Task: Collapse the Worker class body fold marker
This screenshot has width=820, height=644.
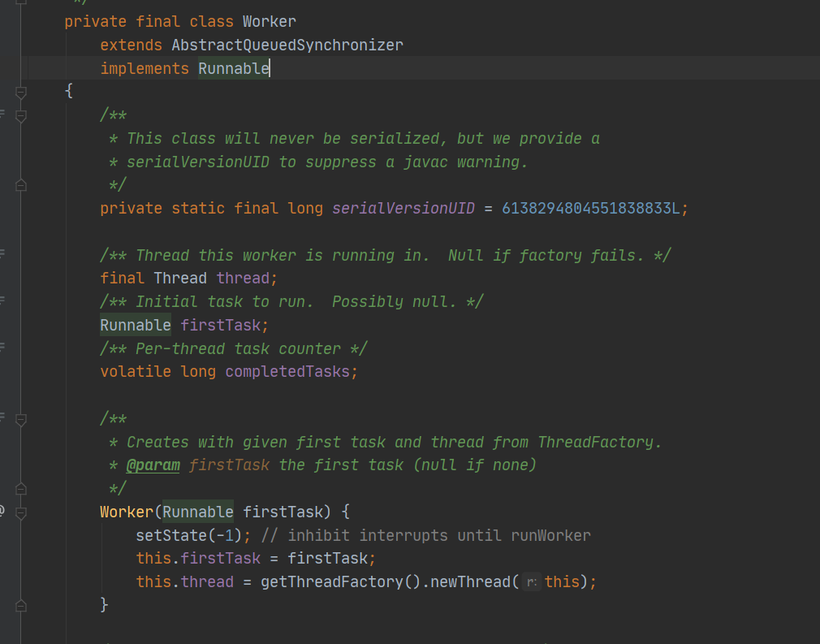Action: 21,92
